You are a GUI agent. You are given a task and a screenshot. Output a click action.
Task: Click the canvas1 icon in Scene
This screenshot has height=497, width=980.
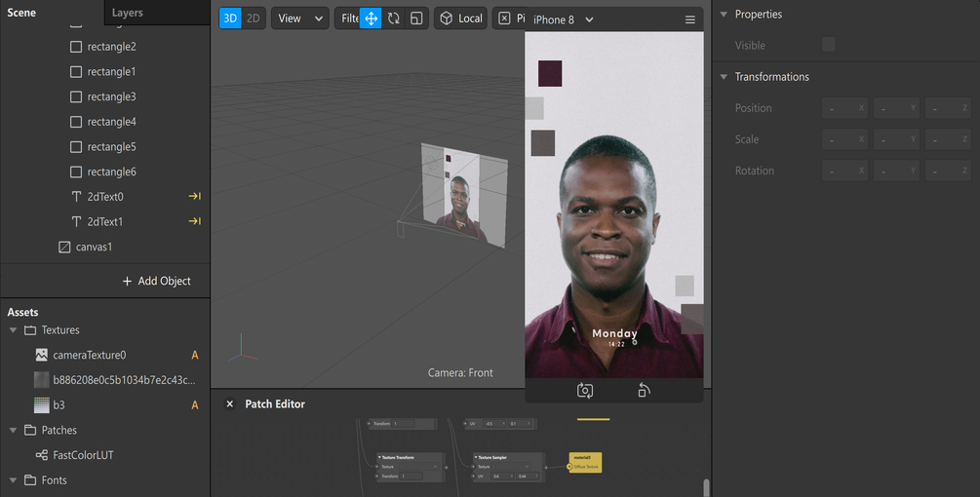pos(64,248)
